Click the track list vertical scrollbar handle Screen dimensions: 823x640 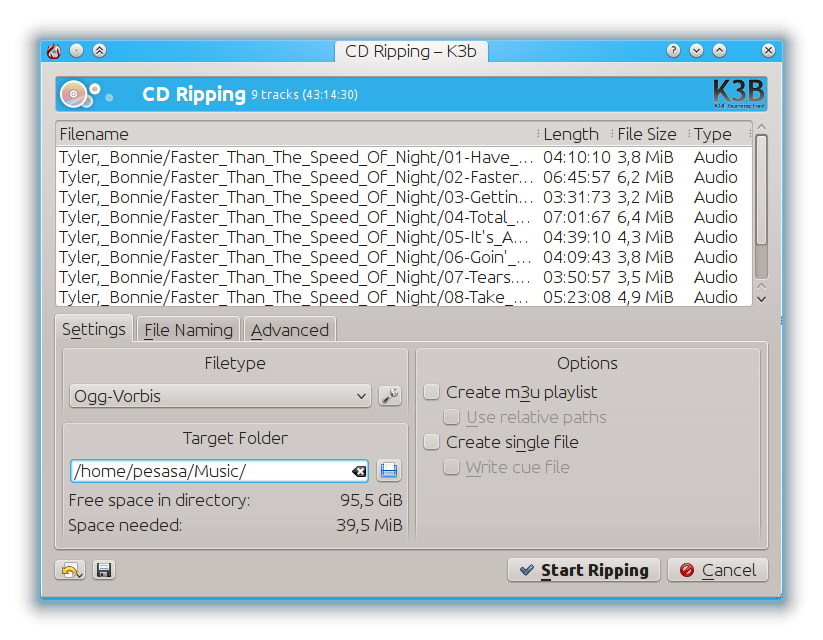[762, 190]
